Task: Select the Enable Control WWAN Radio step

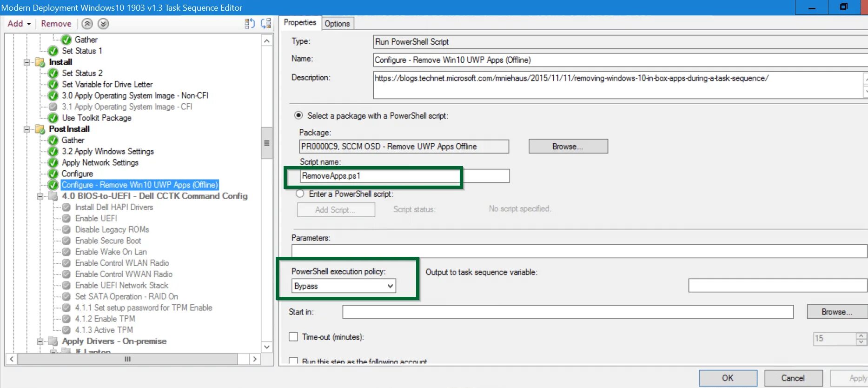Action: (124, 274)
